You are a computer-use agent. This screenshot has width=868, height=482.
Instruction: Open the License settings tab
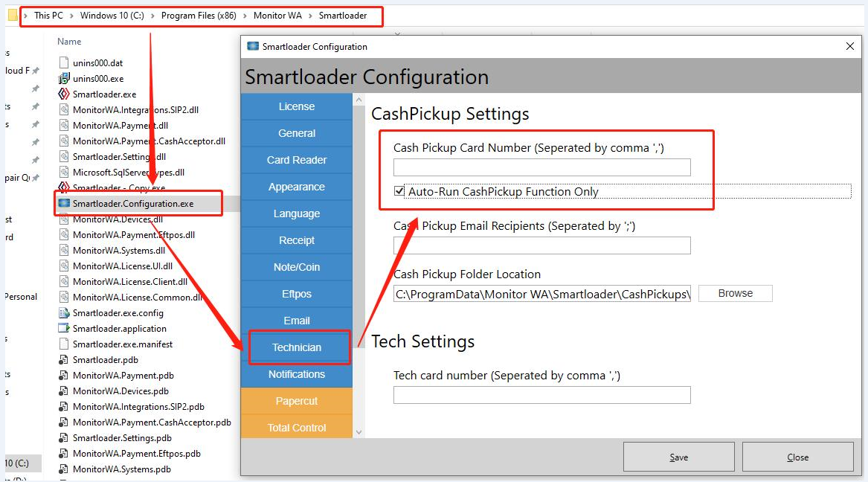pyautogui.click(x=297, y=106)
